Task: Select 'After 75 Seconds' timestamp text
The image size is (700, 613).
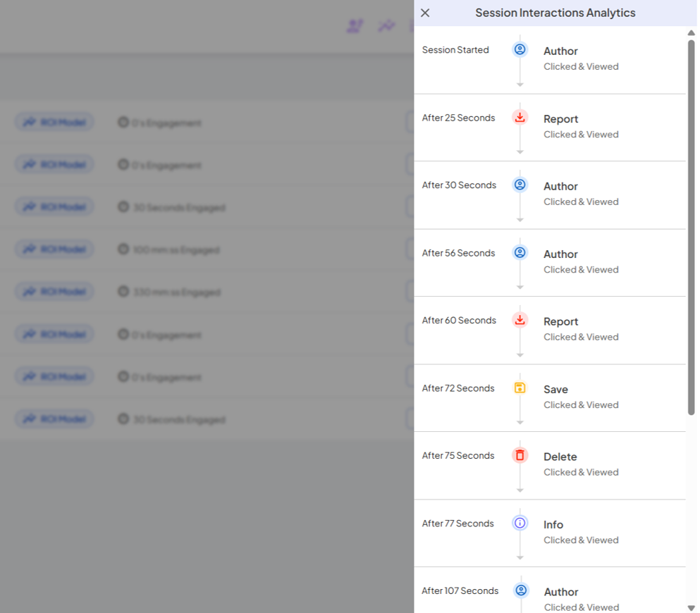Action: [x=458, y=455]
